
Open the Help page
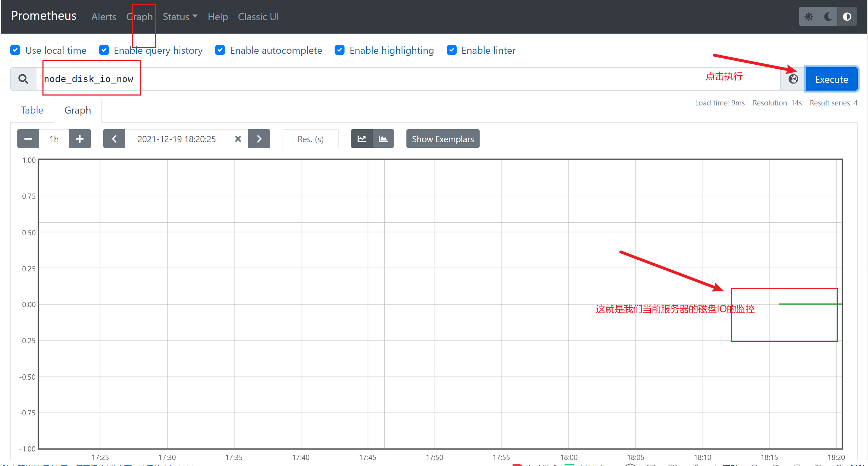pos(218,17)
